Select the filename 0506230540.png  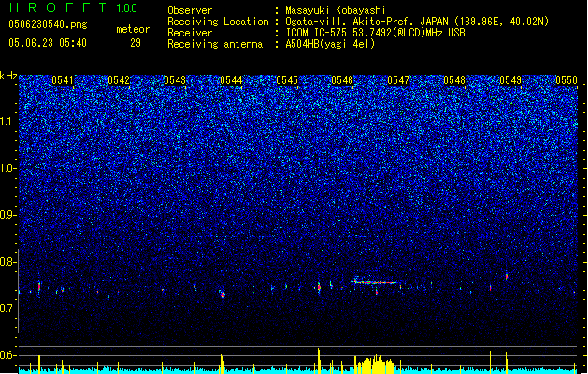48,24
